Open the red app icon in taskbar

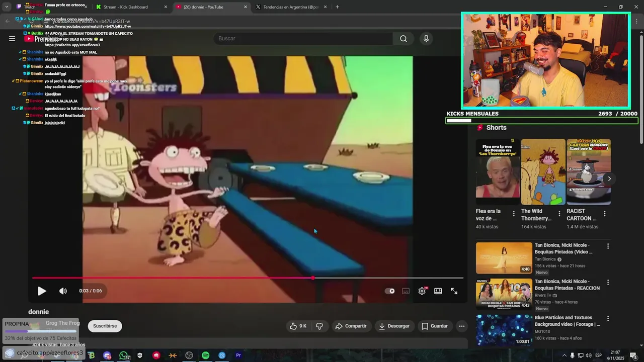tap(156, 355)
